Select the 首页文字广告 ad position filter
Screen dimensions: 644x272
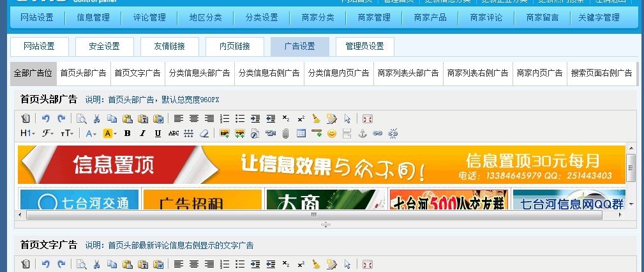[137, 73]
